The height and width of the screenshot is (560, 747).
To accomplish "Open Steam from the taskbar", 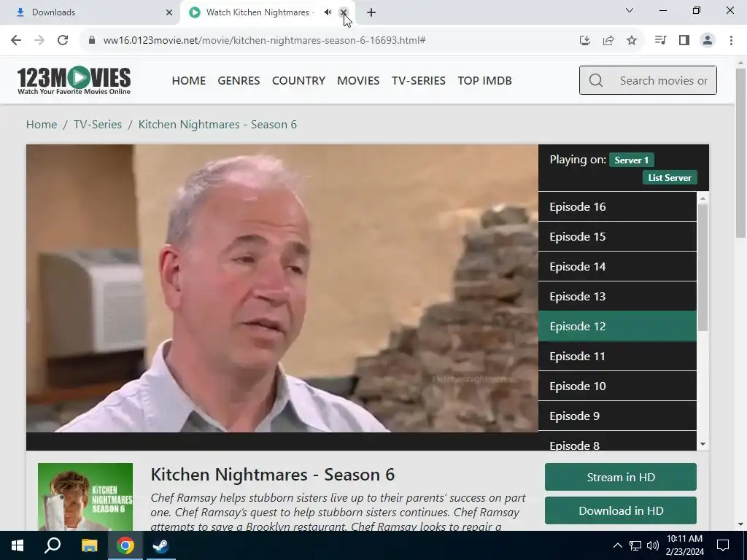I will point(161,545).
